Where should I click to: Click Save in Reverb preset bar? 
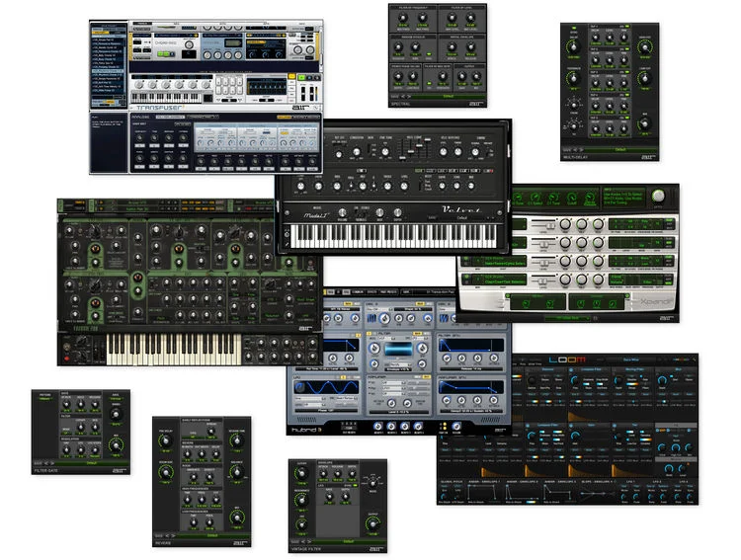point(159,536)
